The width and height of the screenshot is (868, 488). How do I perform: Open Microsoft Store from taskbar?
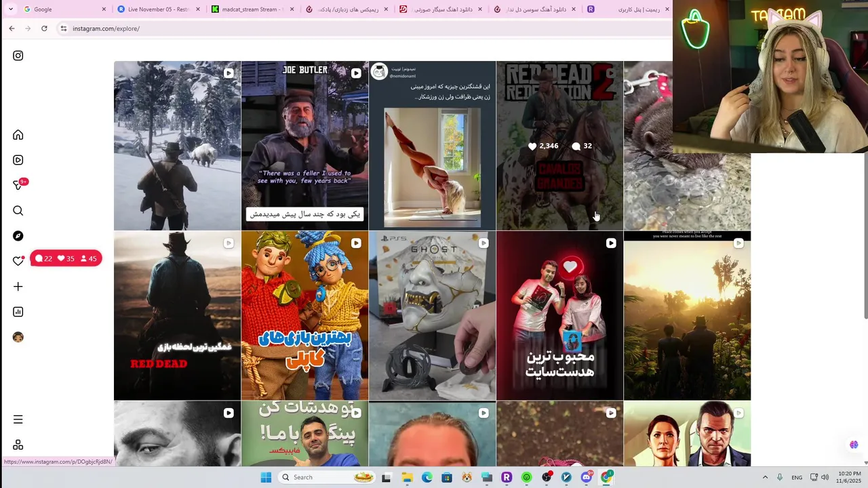[447, 477]
